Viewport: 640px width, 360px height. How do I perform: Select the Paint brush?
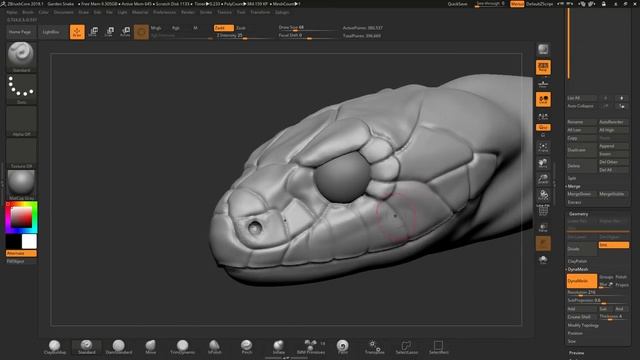[x=343, y=347]
